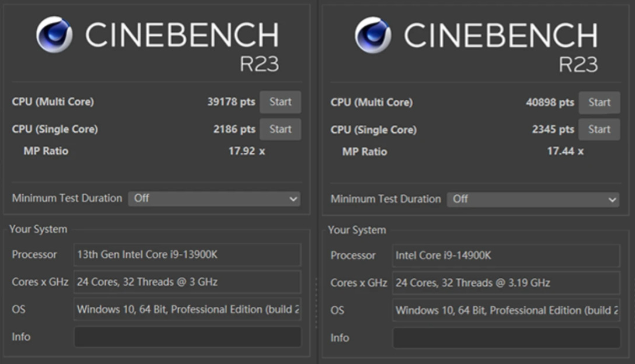Click the Processor field showing 13th Gen i9-13900K

coord(187,255)
